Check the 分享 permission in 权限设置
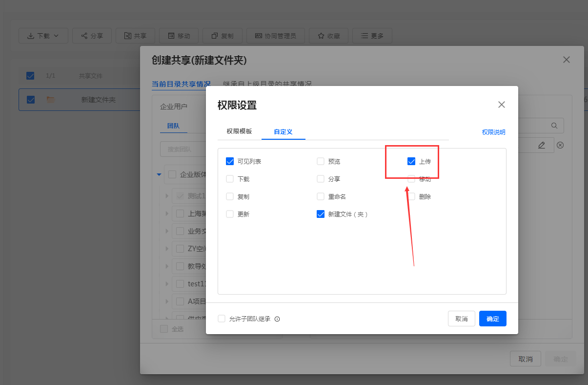This screenshot has height=385, width=588. click(321, 179)
